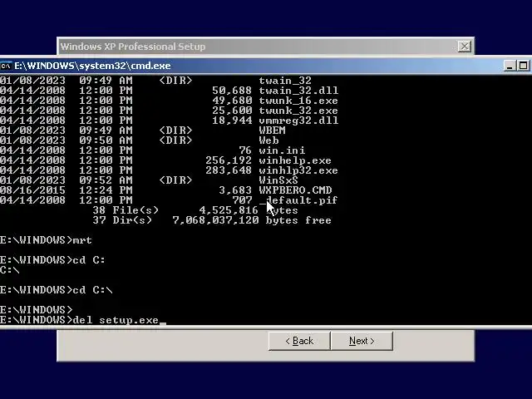Click the Windows XP Professional Setup title
The width and height of the screenshot is (532, 399).
point(133,47)
